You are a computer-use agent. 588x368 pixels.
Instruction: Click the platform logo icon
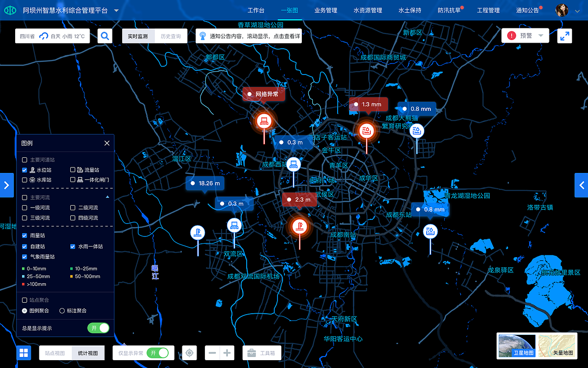10,10
